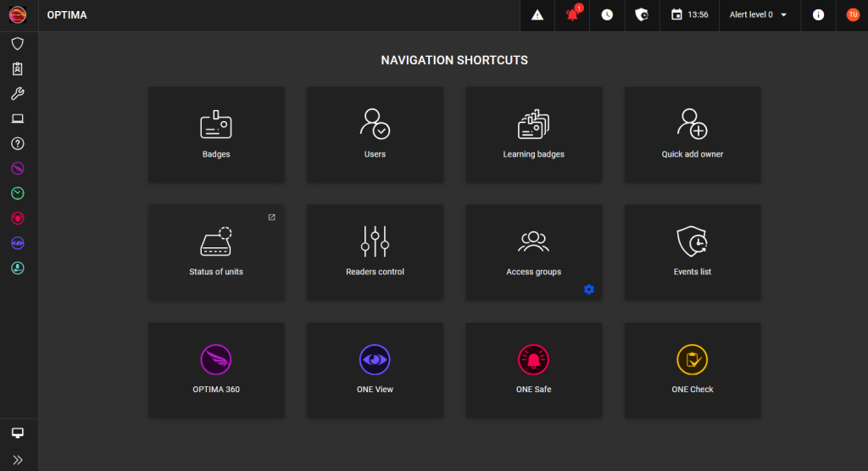The height and width of the screenshot is (471, 868).
Task: Open the Readers control tile
Action: pos(375,252)
